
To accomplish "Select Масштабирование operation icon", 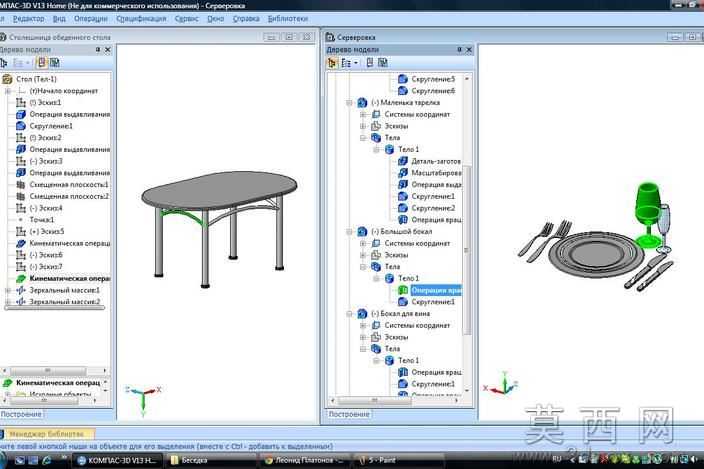I will click(x=403, y=173).
